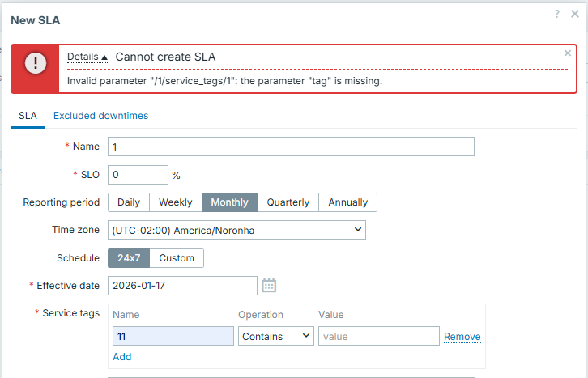Click the help question mark icon
The height and width of the screenshot is (378, 588).
click(x=557, y=14)
